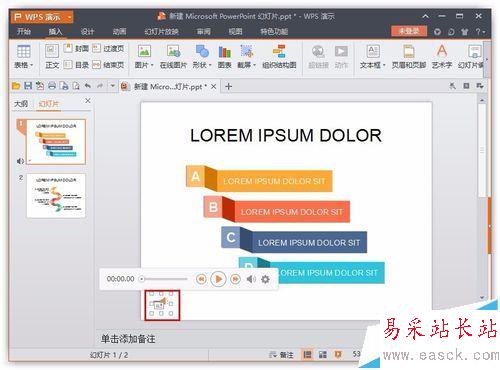This screenshot has height=370, width=500.
Task: Play the audio with the play button
Action: (218, 279)
